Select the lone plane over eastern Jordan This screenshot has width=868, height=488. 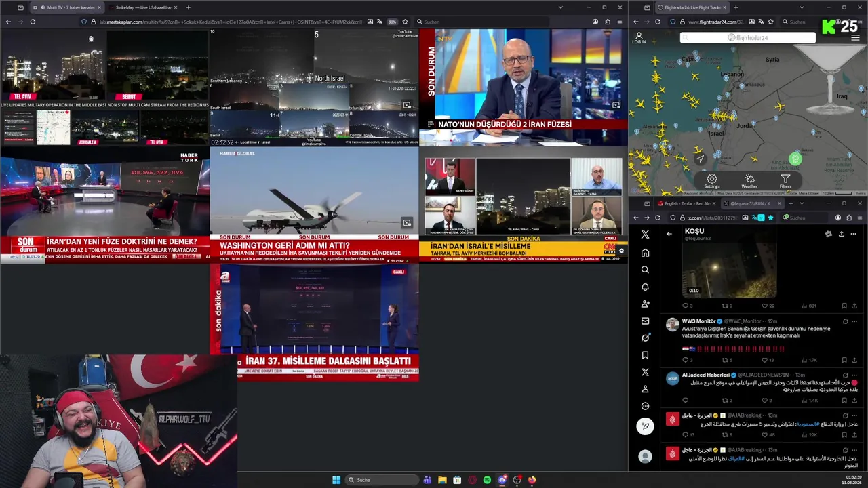[x=780, y=106]
